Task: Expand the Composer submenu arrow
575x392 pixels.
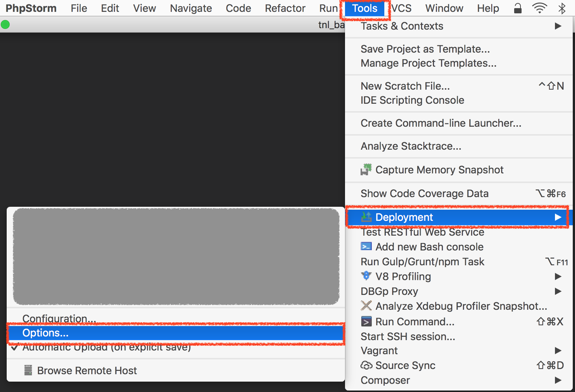Action: coord(558,380)
